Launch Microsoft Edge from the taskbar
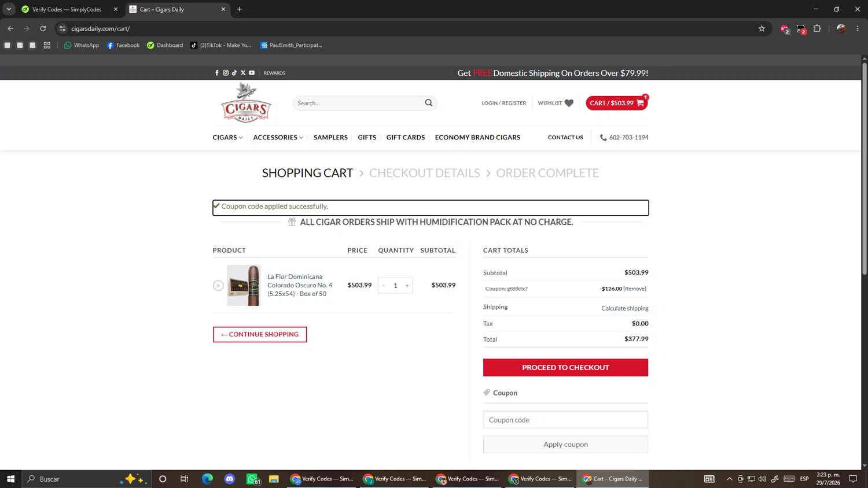The image size is (868, 488). 207,479
